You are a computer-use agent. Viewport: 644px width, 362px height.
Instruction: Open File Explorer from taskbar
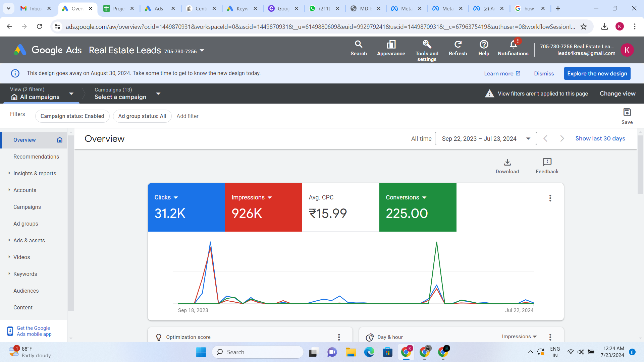click(x=351, y=352)
